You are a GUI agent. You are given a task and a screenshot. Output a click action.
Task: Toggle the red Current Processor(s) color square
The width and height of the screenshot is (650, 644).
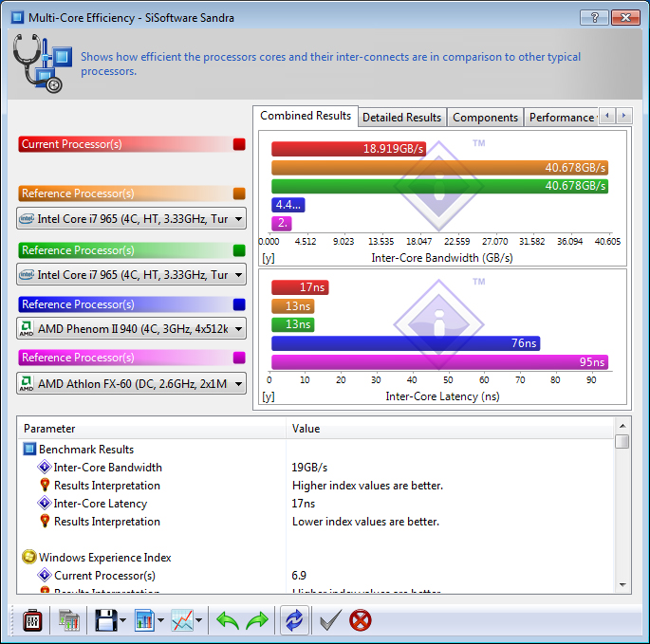(x=239, y=144)
